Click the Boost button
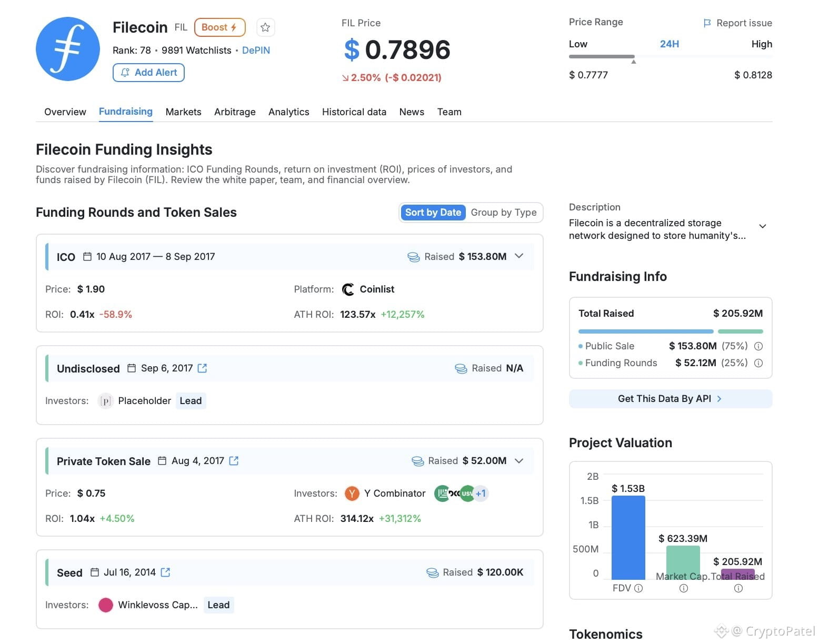This screenshot has height=644, width=819. coord(220,27)
